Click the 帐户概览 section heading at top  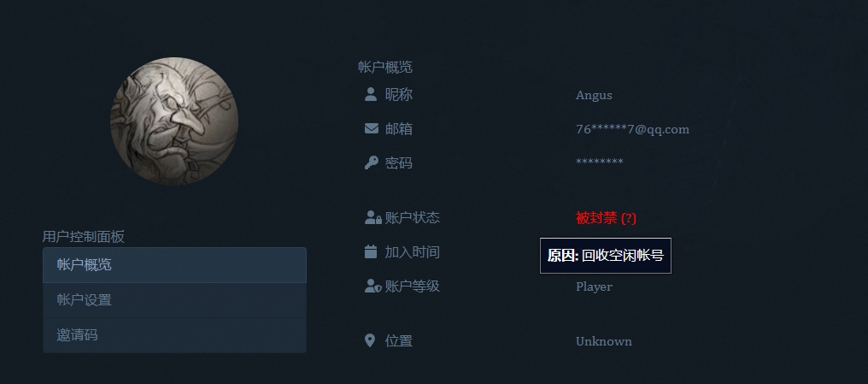tap(385, 67)
